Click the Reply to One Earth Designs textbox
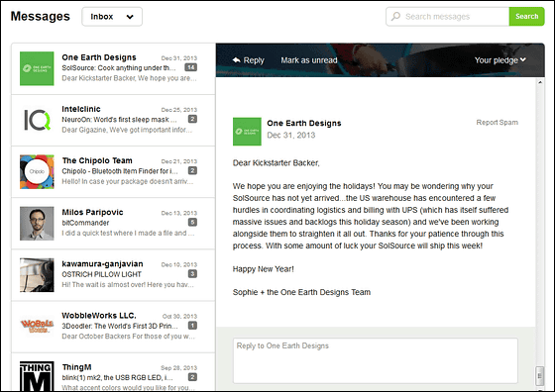The image size is (555, 392). 376,360
